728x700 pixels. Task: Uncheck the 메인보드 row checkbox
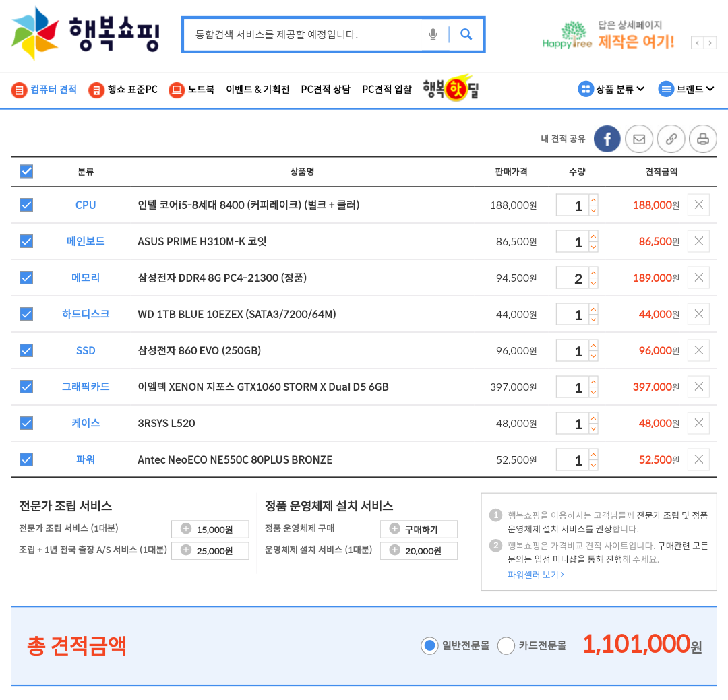click(x=26, y=241)
